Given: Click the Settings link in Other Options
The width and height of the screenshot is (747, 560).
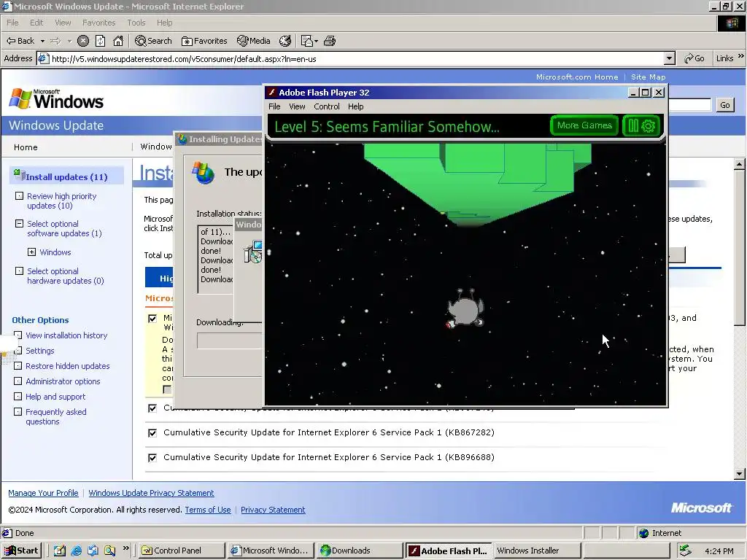Looking at the screenshot, I should point(40,351).
